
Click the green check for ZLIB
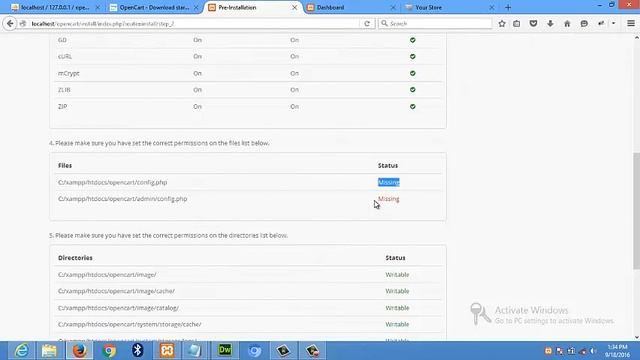413,89
